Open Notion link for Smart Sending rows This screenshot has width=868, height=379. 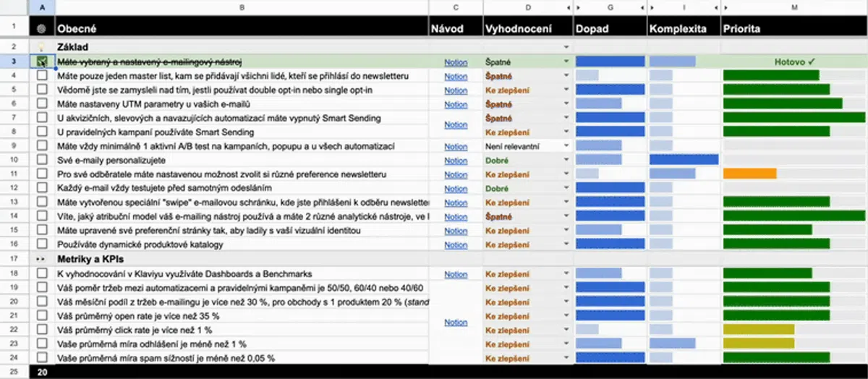tap(456, 124)
